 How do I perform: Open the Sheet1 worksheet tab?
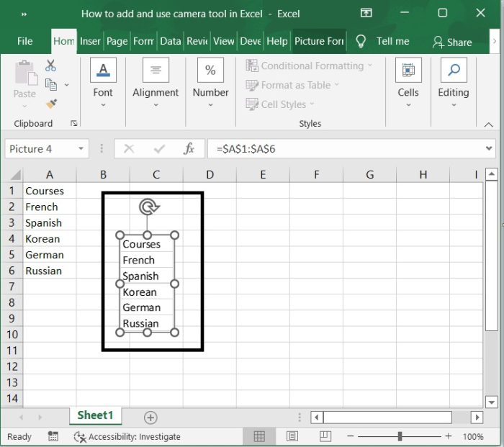click(x=95, y=415)
